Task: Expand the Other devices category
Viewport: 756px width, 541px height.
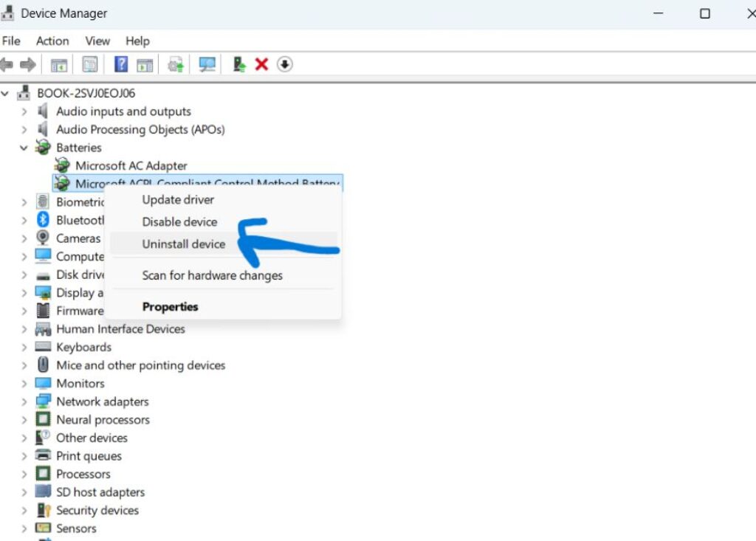Action: click(x=24, y=438)
